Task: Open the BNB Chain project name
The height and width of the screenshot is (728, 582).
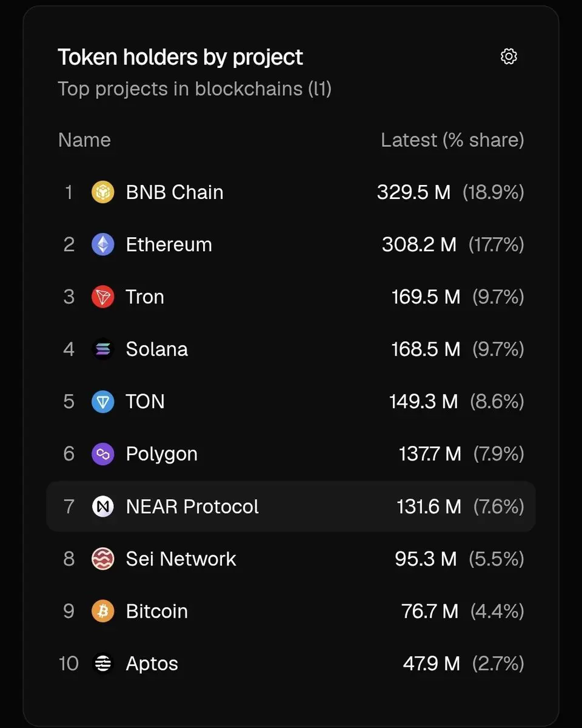Action: point(175,192)
